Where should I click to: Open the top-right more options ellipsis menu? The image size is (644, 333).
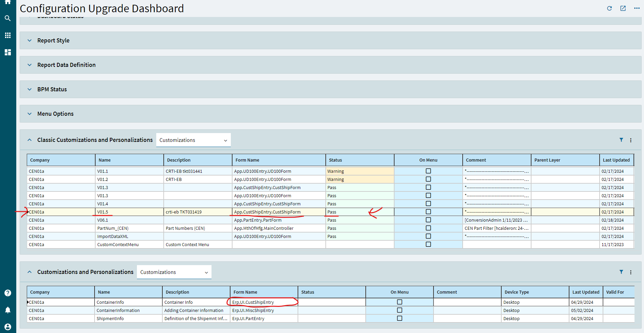click(x=637, y=8)
